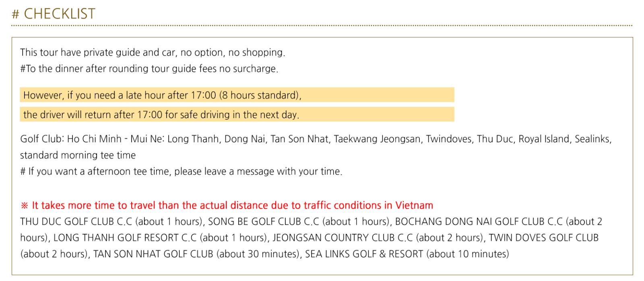Select the yellow highlighted 'However, if you need' line
The width and height of the screenshot is (644, 281).
(x=237, y=95)
